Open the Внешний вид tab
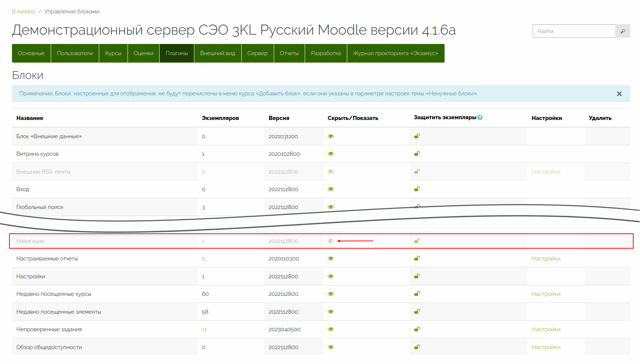 tap(218, 53)
